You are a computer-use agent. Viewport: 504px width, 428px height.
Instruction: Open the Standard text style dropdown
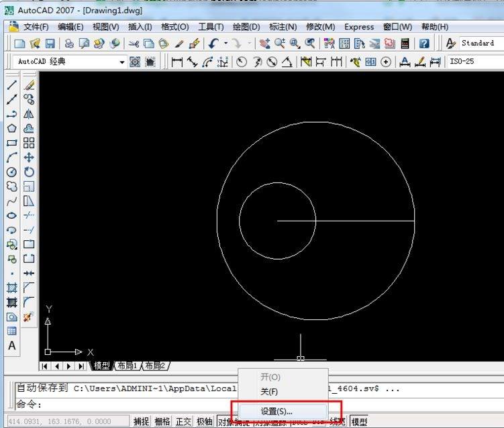481,43
